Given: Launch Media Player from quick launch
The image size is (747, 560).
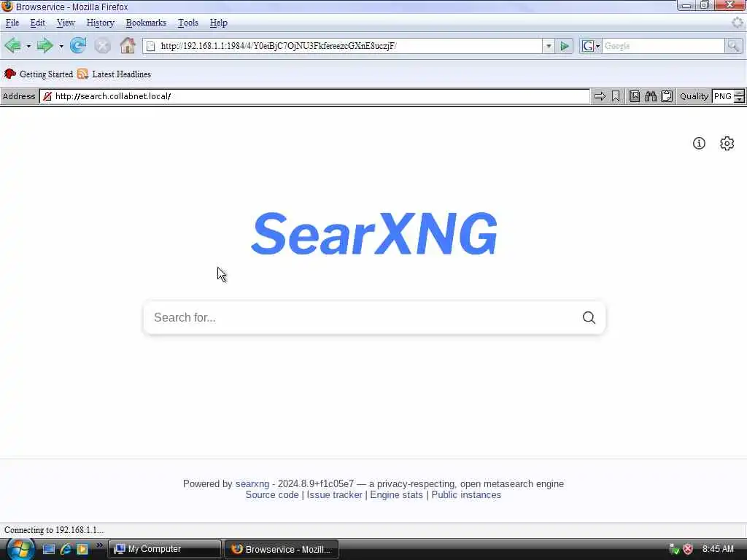Looking at the screenshot, I should (82, 549).
